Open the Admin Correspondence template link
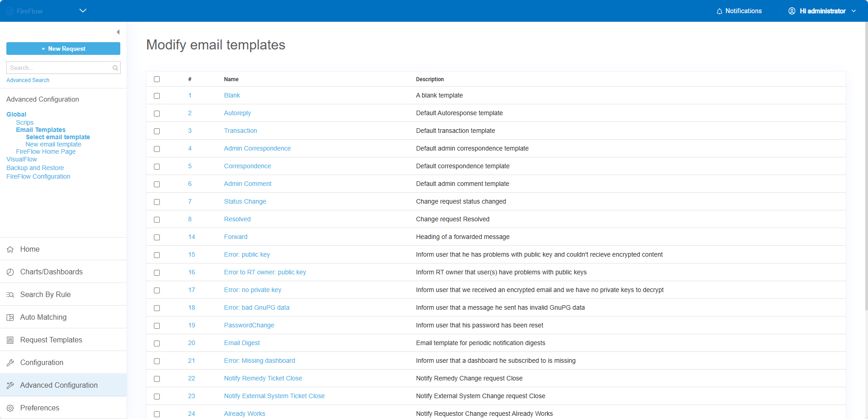Image resolution: width=868 pixels, height=419 pixels. 257,148
